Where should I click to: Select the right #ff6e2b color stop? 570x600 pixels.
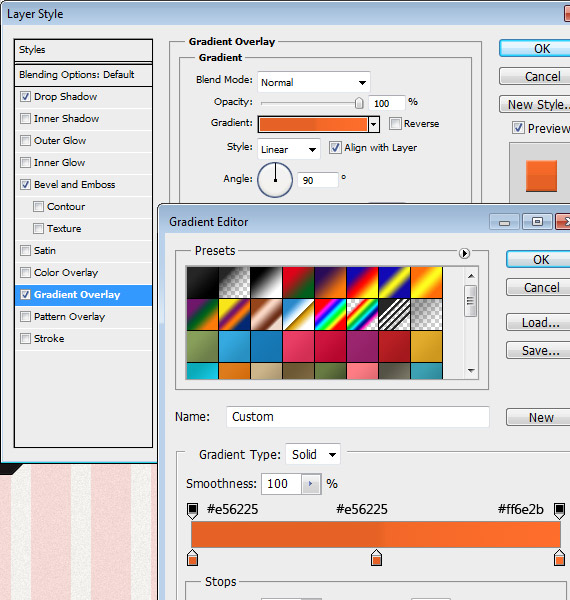pos(559,558)
